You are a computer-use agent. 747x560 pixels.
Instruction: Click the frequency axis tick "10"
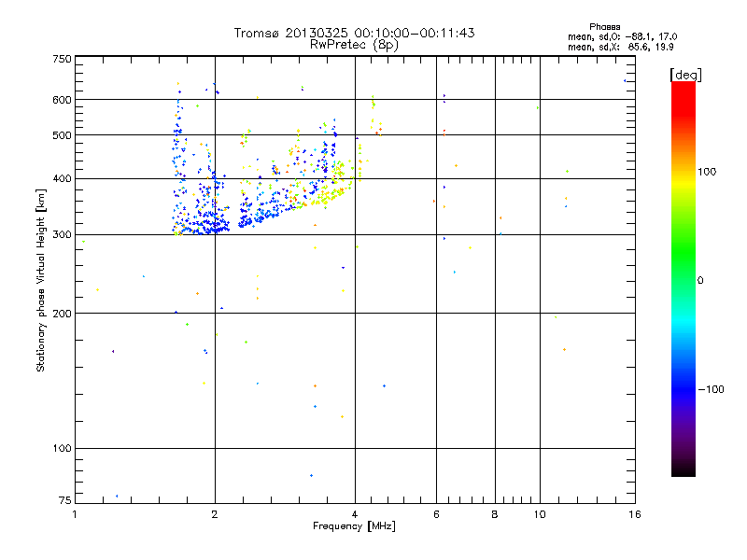pos(540,514)
